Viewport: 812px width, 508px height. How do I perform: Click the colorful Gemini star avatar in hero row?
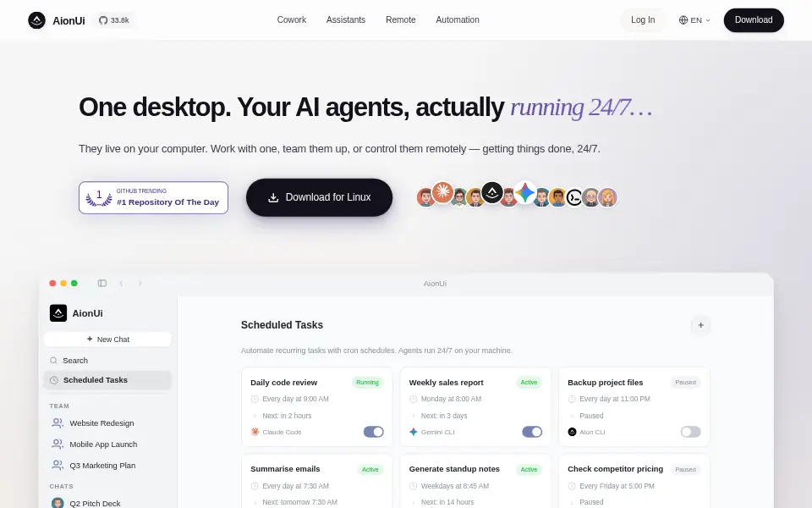[x=524, y=192]
